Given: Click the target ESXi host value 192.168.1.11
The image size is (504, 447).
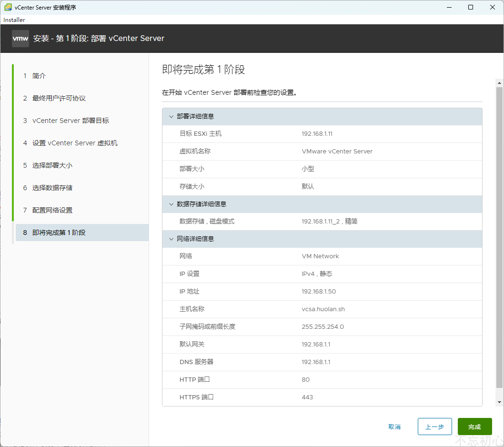Looking at the screenshot, I should click(317, 134).
